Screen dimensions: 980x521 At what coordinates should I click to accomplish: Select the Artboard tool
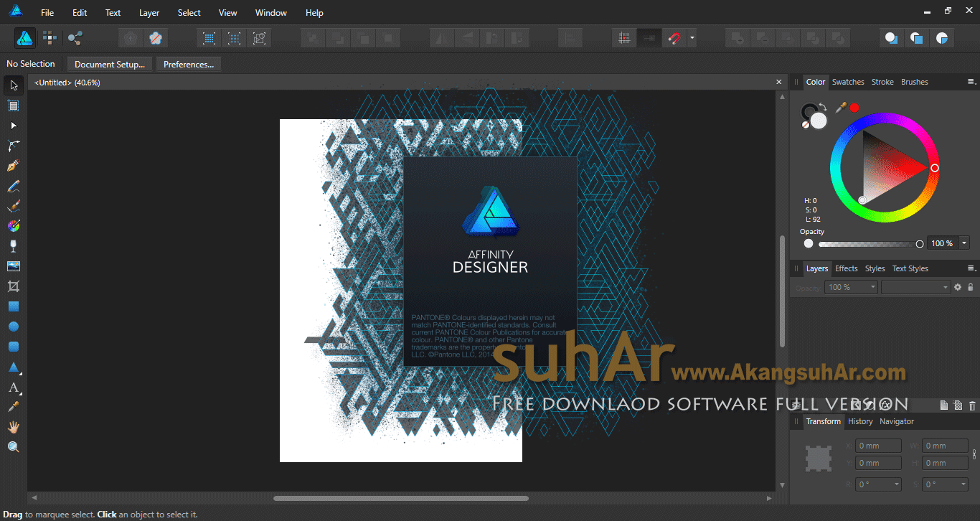point(14,105)
